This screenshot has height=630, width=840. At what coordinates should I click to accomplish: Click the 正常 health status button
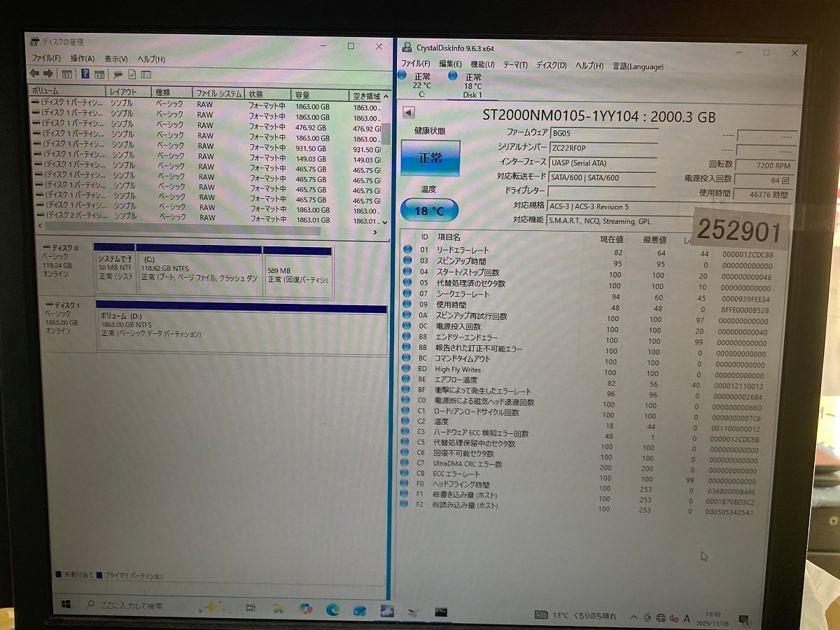pyautogui.click(x=430, y=158)
